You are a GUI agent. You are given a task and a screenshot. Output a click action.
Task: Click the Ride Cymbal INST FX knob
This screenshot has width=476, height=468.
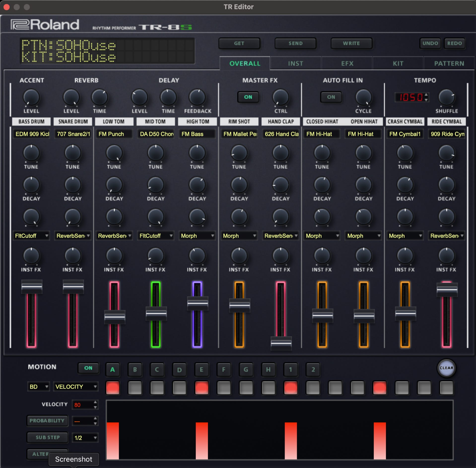pos(446,256)
